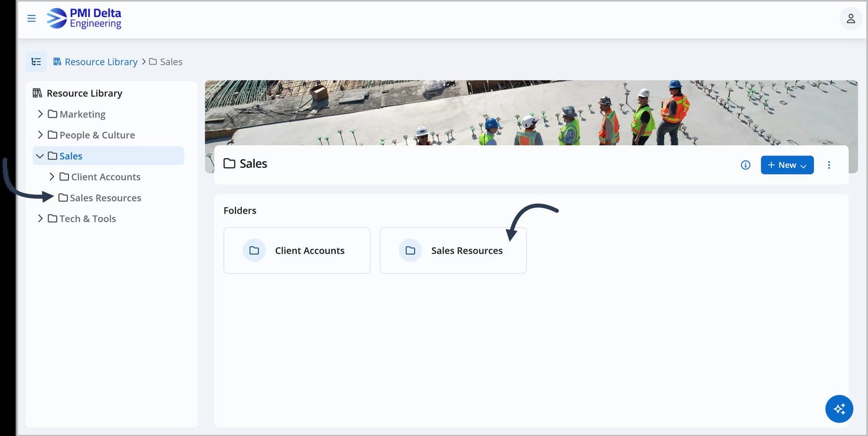The height and width of the screenshot is (436, 868).
Task: Toggle the folder tree panel icon
Action: 36,62
